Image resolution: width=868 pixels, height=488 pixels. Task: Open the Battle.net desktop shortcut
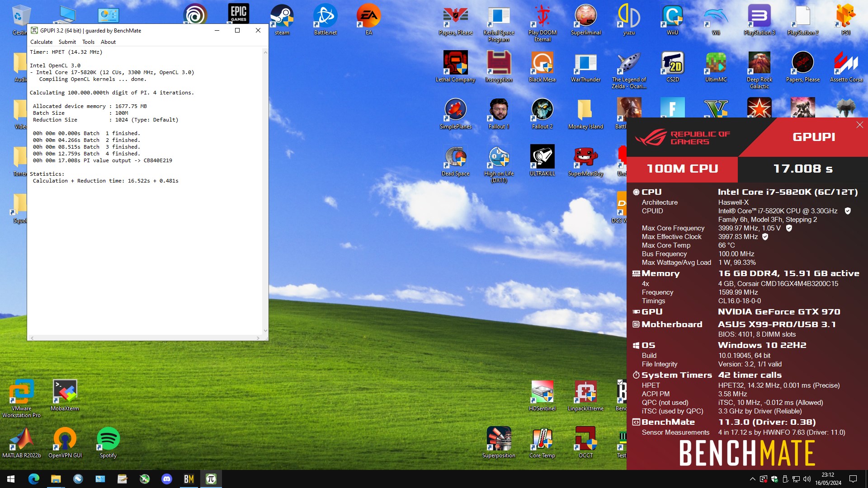(x=325, y=20)
